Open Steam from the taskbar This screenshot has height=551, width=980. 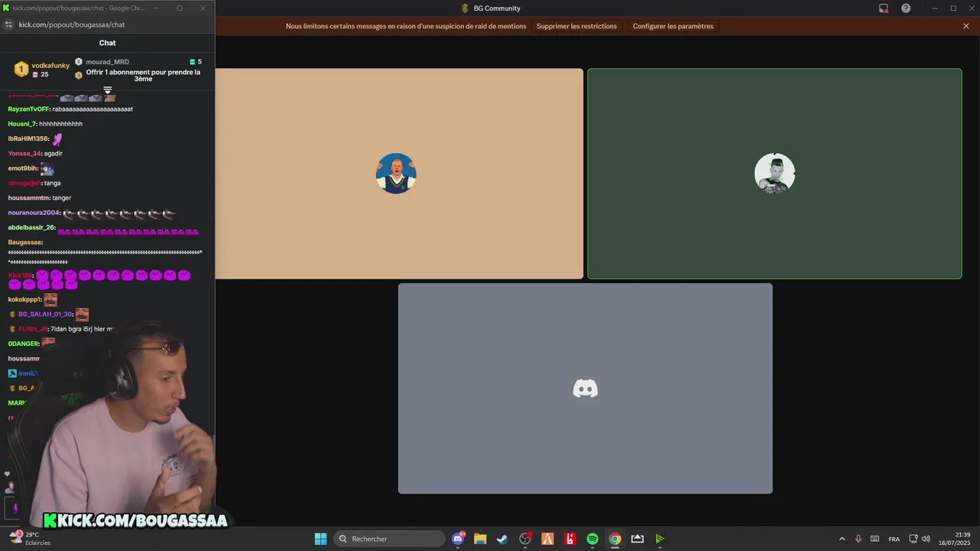(502, 539)
